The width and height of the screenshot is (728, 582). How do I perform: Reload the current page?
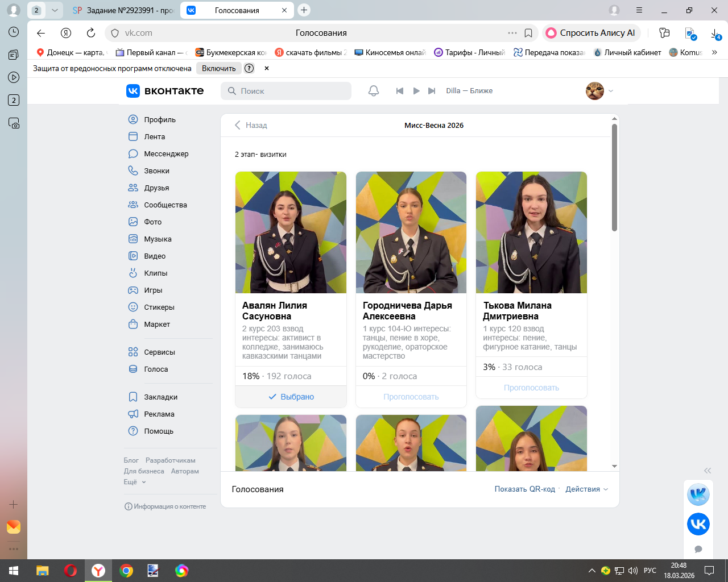[91, 33]
